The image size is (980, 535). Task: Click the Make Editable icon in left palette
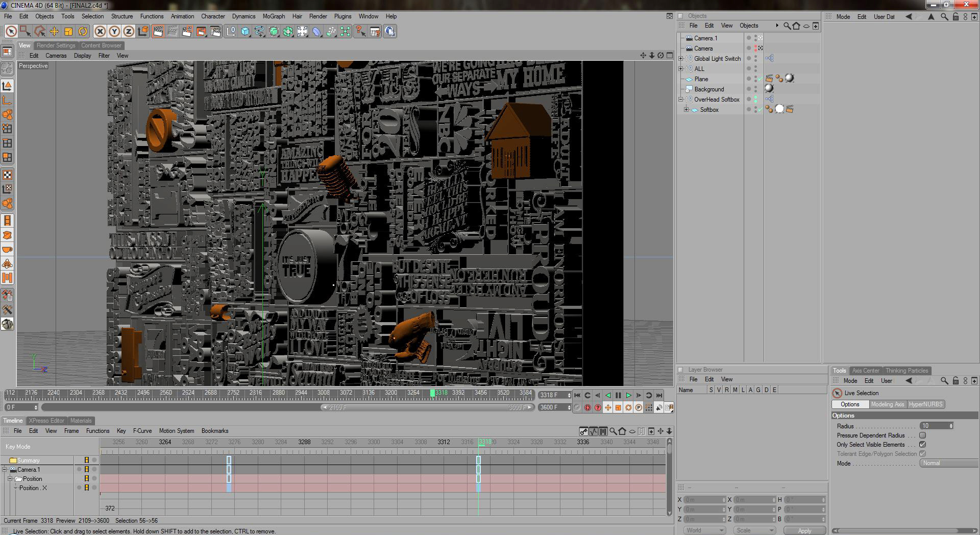[x=7, y=68]
